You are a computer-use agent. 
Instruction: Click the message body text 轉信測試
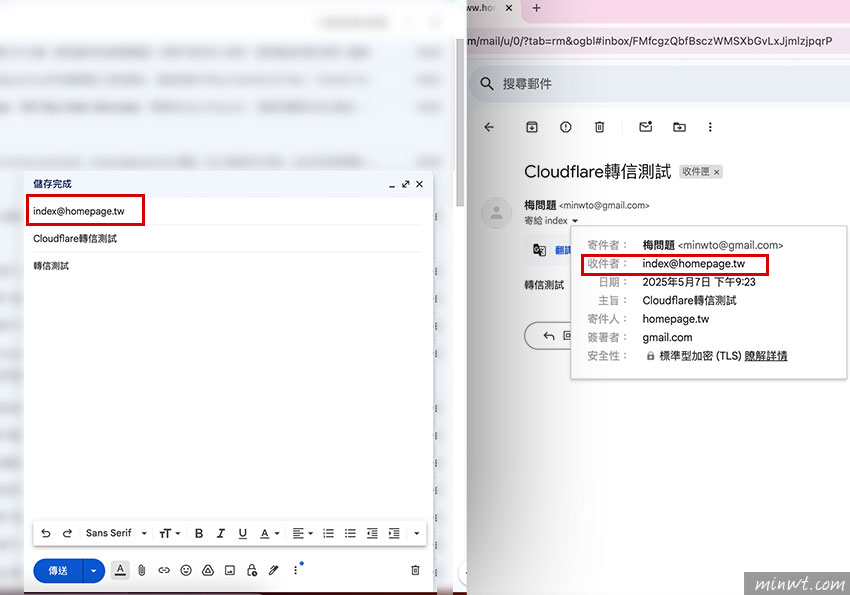51,266
